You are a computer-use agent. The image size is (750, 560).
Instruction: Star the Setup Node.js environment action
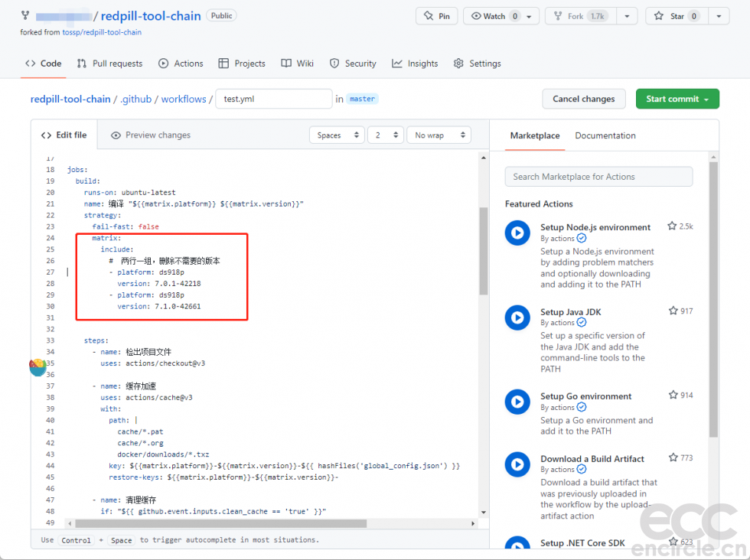tap(672, 226)
